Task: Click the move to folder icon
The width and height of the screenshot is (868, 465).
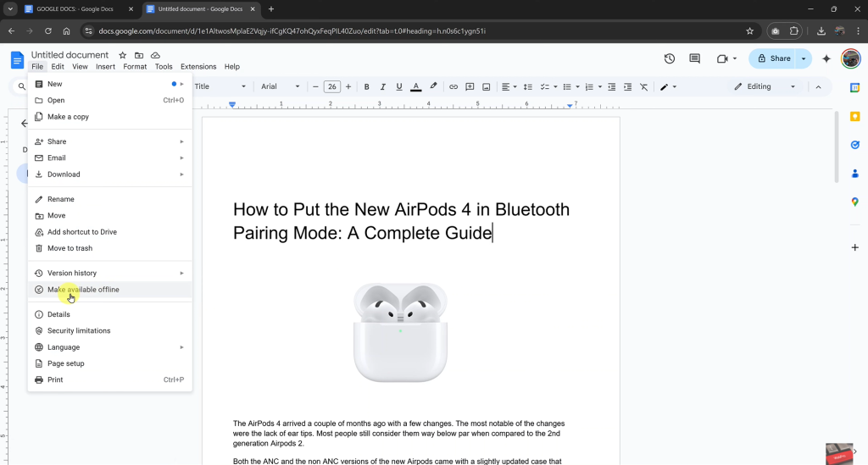Action: pos(139,55)
